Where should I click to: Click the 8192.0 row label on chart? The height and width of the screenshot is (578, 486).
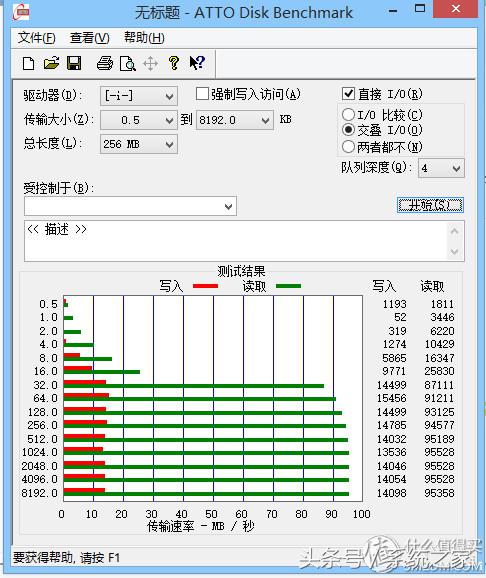(39, 493)
